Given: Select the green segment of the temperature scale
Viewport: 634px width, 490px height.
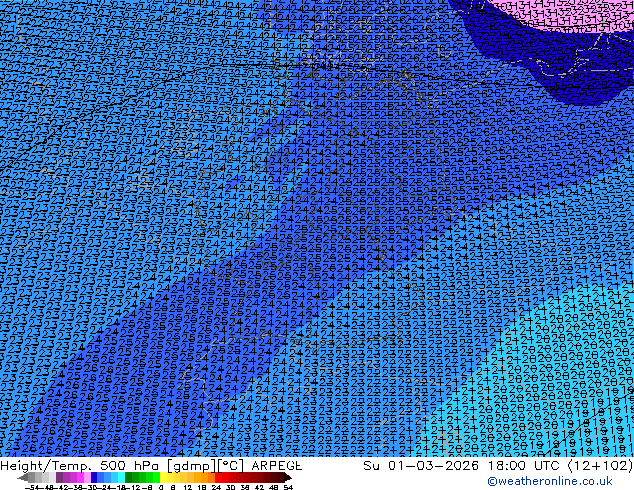Looking at the screenshot, I should pos(143,477).
